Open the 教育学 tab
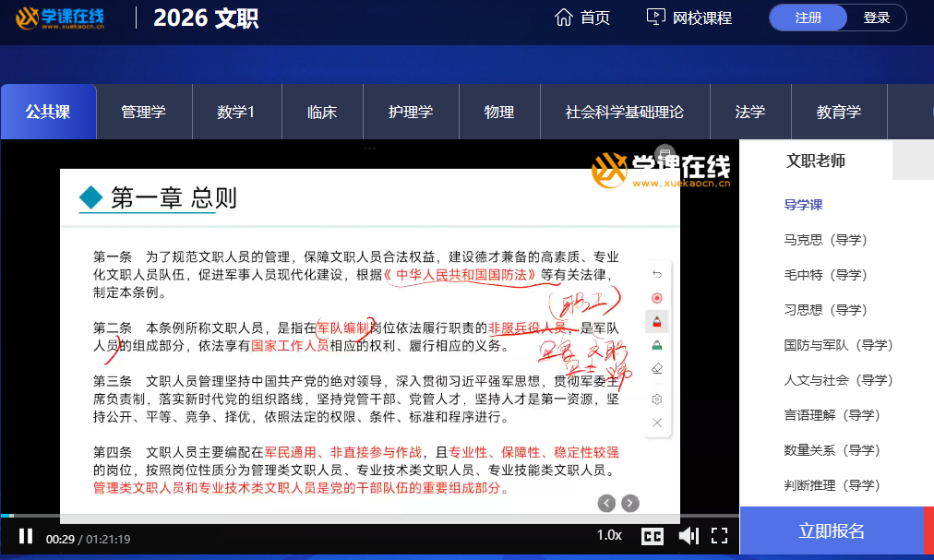Viewport: 934px width, 560px height. pos(839,112)
